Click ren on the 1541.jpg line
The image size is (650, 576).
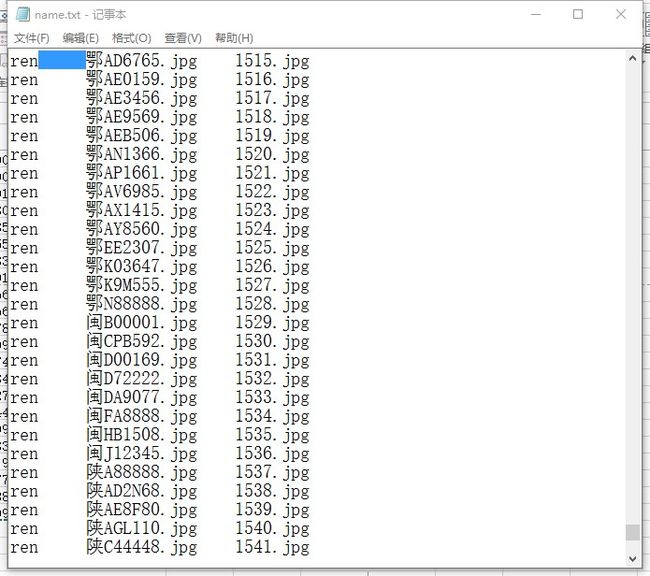point(24,548)
